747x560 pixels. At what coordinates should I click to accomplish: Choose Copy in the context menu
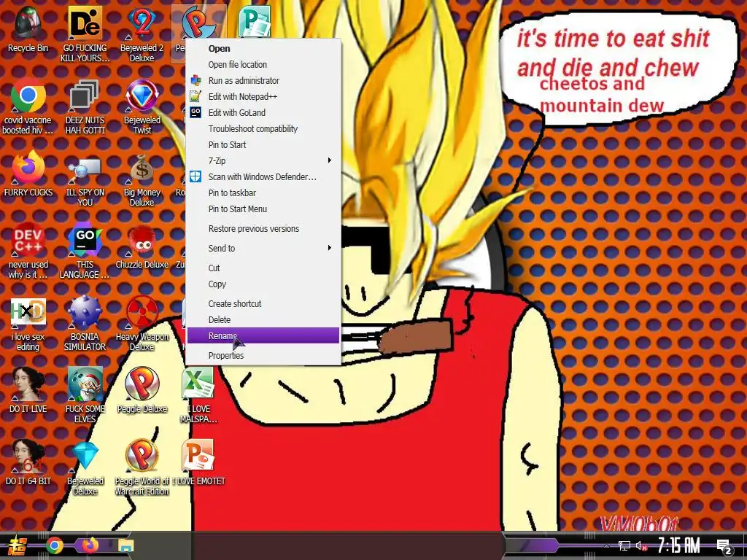[x=263, y=284]
